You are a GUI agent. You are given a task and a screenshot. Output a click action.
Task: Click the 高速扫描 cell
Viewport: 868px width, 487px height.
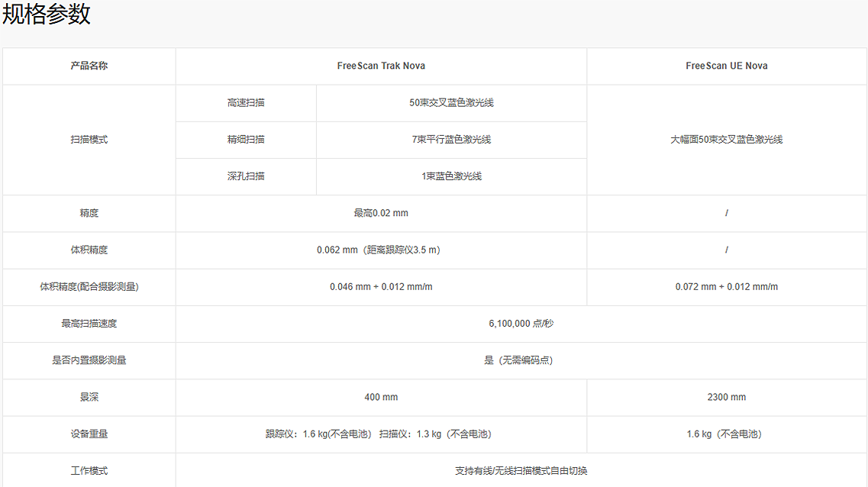click(x=246, y=103)
